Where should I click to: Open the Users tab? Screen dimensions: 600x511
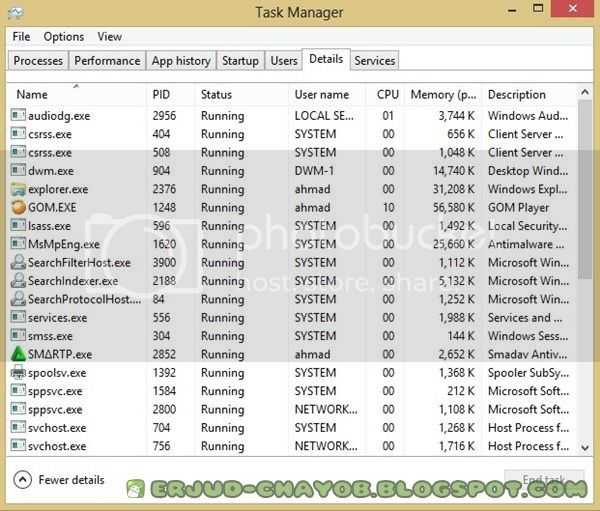pyautogui.click(x=284, y=60)
